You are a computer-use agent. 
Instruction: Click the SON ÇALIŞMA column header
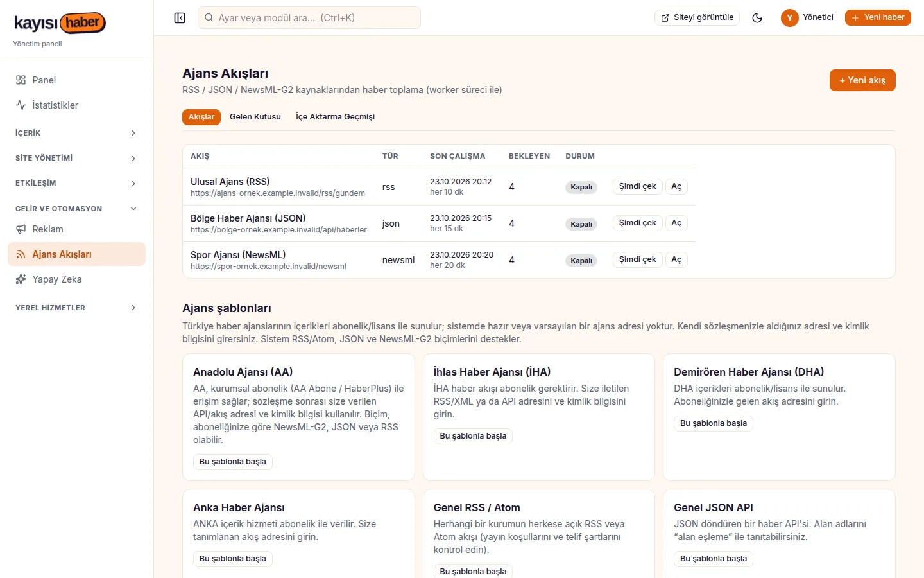coord(458,156)
